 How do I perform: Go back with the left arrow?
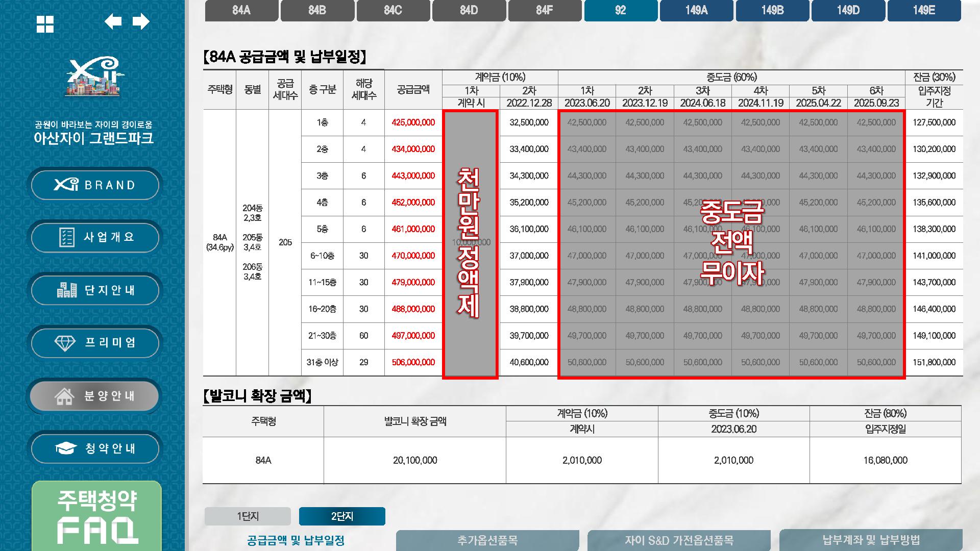[113, 21]
